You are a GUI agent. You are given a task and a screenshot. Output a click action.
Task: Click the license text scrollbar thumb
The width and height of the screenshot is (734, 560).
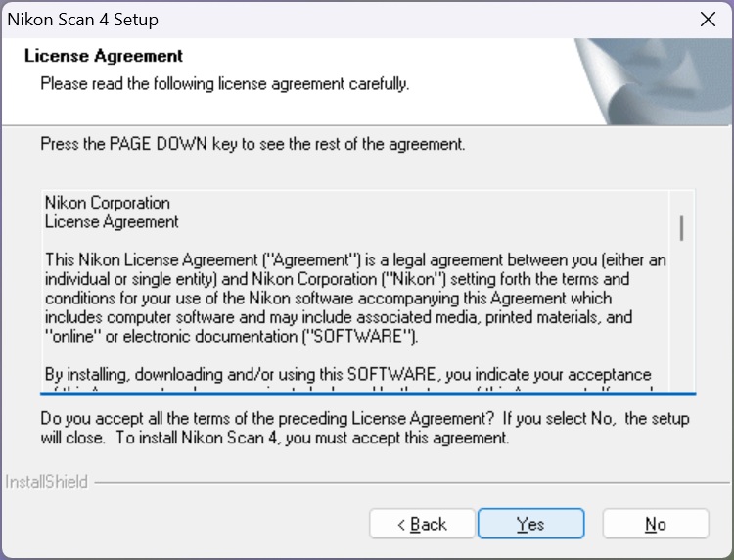pyautogui.click(x=681, y=227)
